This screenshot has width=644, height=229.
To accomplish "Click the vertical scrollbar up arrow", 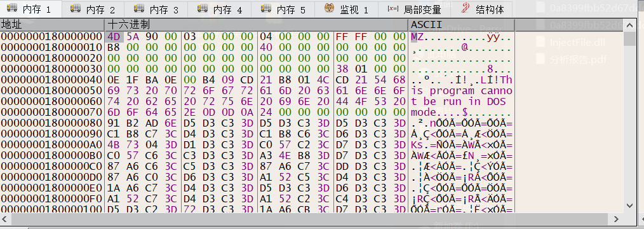I will pyautogui.click(x=629, y=24).
